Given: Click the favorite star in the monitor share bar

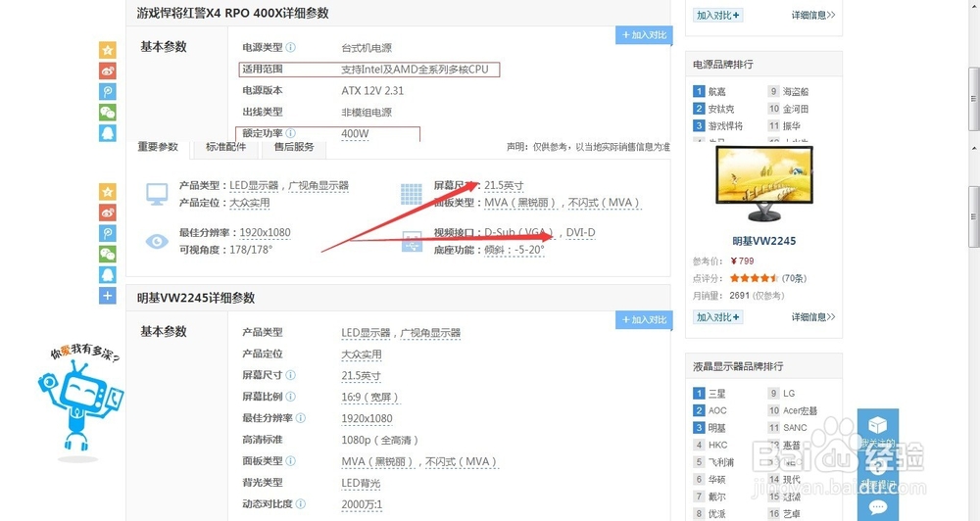Looking at the screenshot, I should (108, 192).
